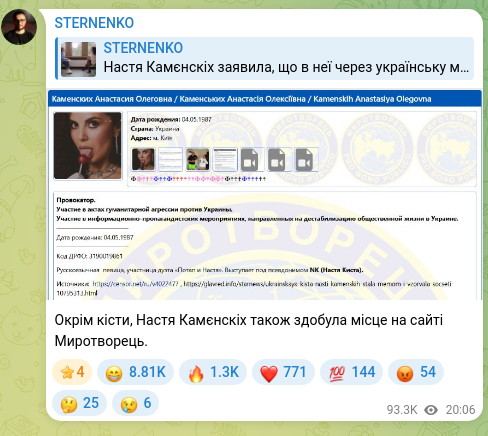Click the STERNENKO name inside the quote
488x436 pixels.
click(x=143, y=48)
